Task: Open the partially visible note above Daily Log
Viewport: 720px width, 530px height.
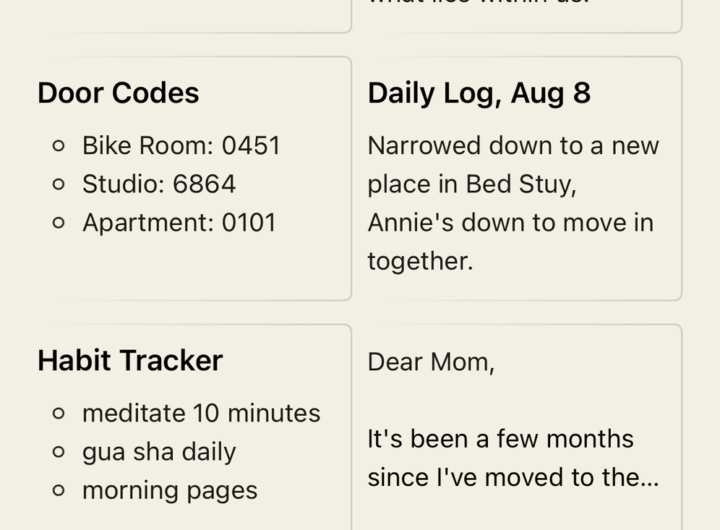Action: point(516,14)
